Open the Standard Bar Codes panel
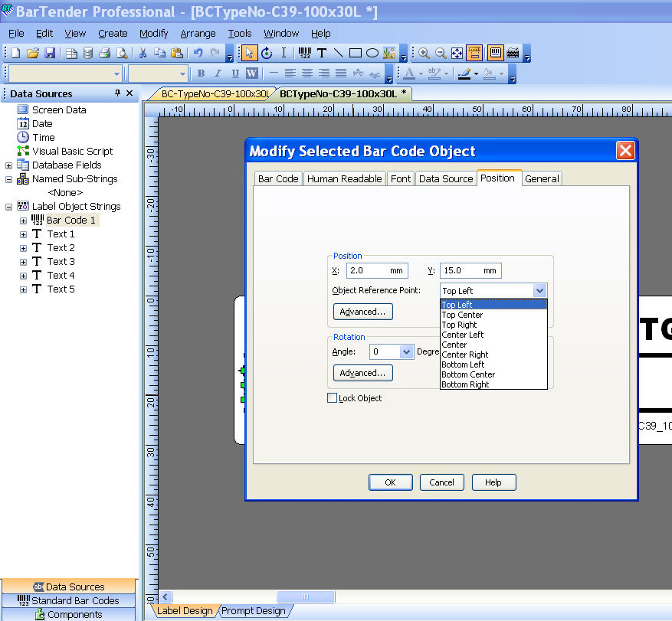The width and height of the screenshot is (672, 621). coord(68,600)
